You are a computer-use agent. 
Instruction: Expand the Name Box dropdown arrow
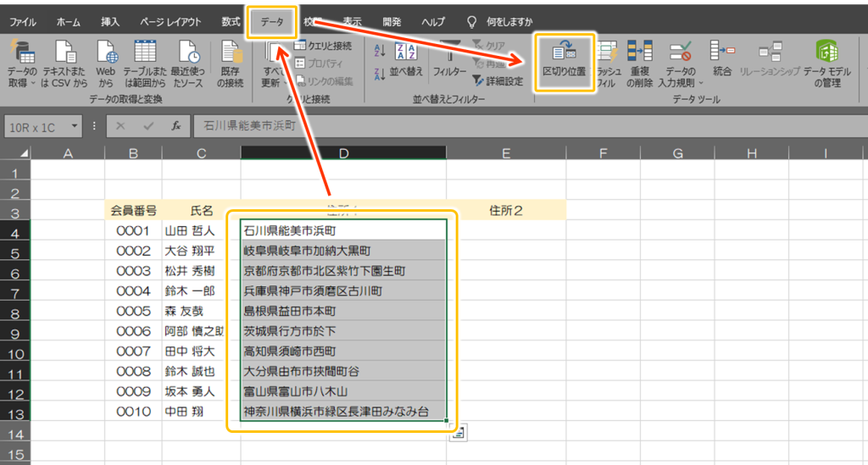pyautogui.click(x=76, y=125)
